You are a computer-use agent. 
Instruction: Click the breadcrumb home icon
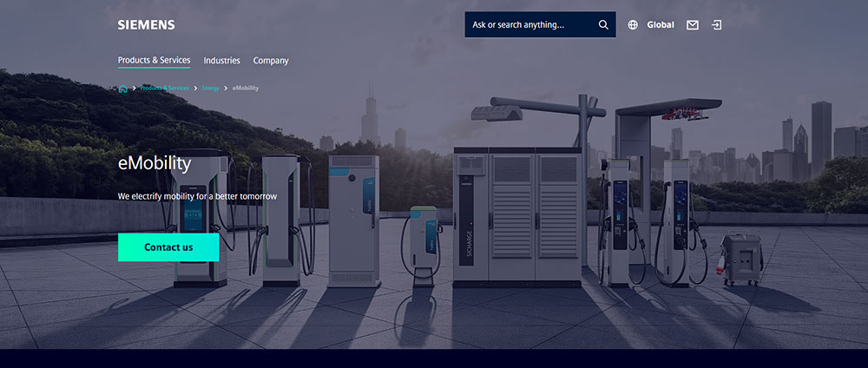pyautogui.click(x=123, y=89)
